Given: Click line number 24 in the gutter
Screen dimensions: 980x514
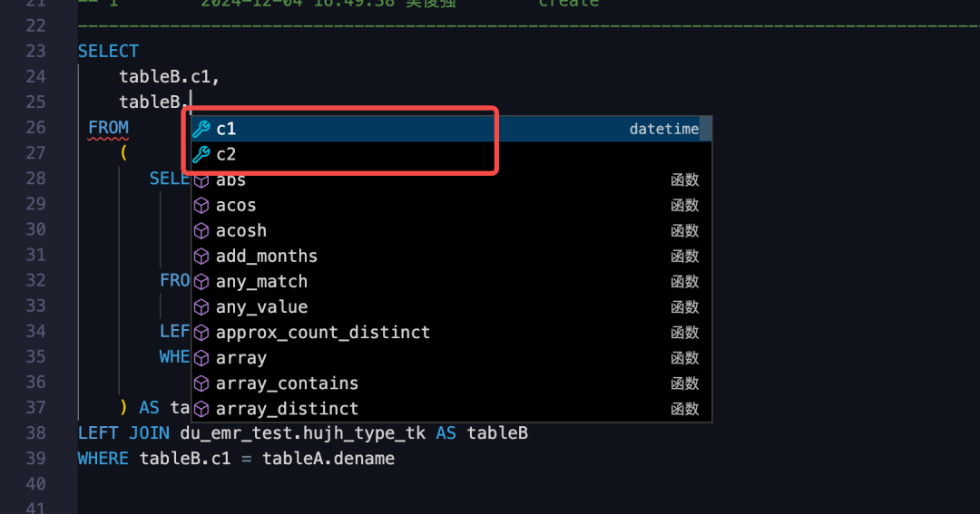Looking at the screenshot, I should click(x=35, y=77).
